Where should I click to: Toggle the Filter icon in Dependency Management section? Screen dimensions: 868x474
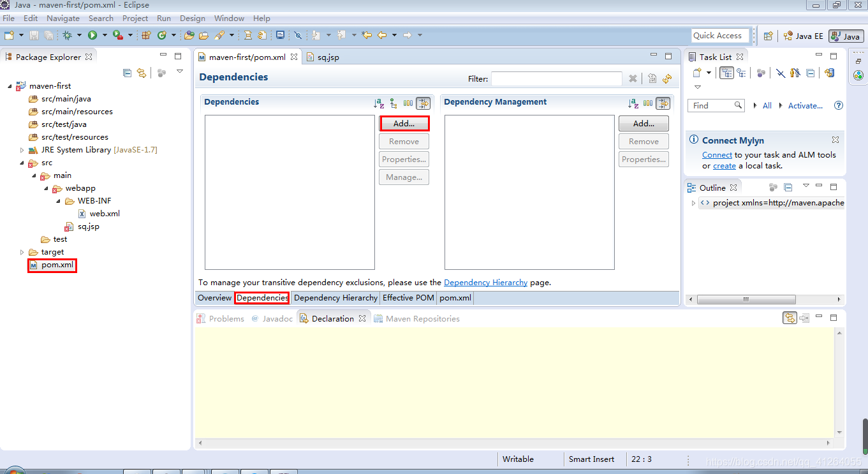tap(663, 103)
